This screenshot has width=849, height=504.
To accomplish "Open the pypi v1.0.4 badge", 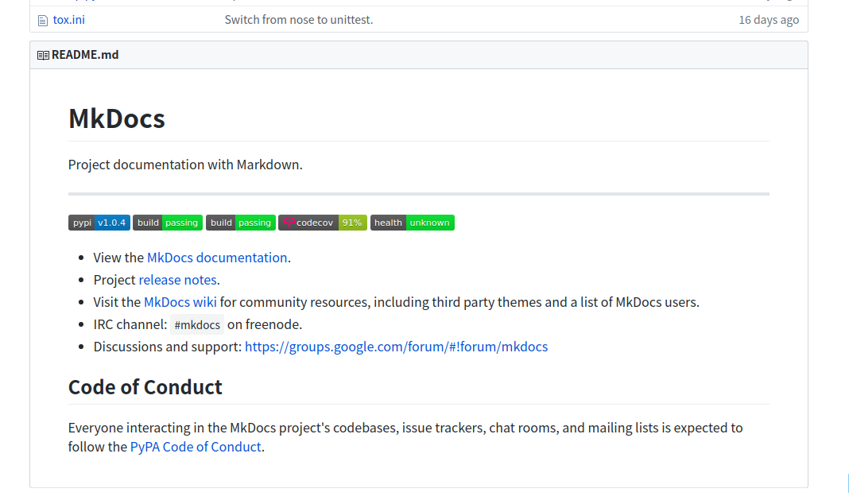I will (x=99, y=223).
